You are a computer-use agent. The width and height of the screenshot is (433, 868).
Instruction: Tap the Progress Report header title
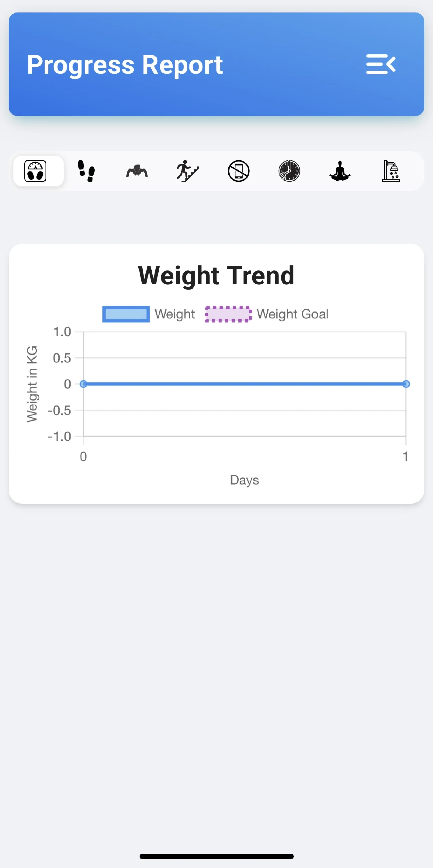pos(125,65)
